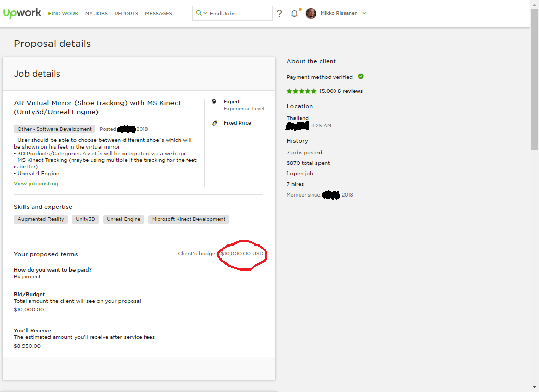Click the Other - Software Development category tag
Viewport: 539px width, 392px height.
[x=55, y=129]
